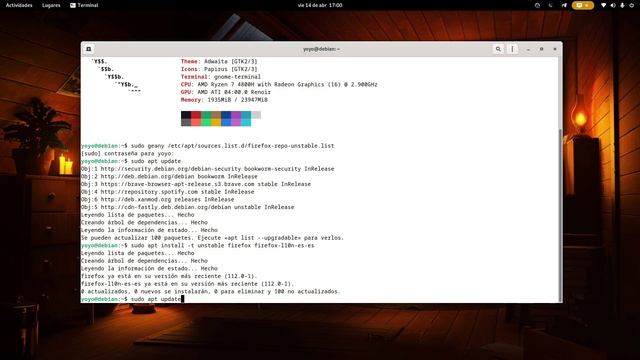Click the terminal title yoyo@debian
The height and width of the screenshot is (360, 640).
tap(321, 49)
